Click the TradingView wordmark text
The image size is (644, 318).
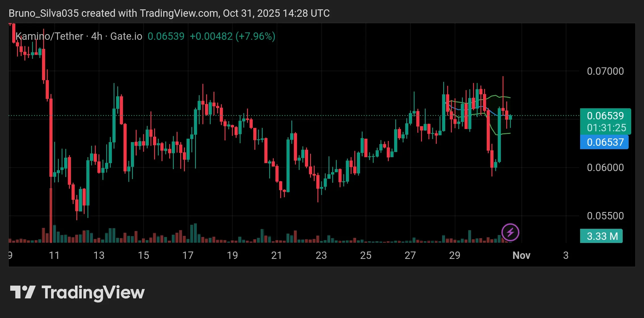coord(93,293)
